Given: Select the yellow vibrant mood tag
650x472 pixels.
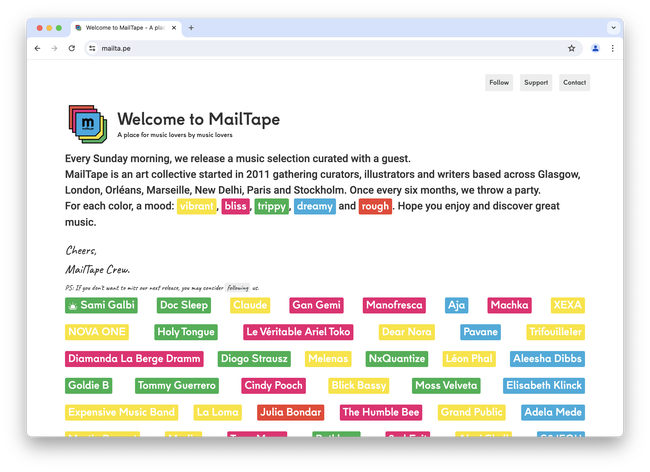Looking at the screenshot, I should [x=196, y=206].
